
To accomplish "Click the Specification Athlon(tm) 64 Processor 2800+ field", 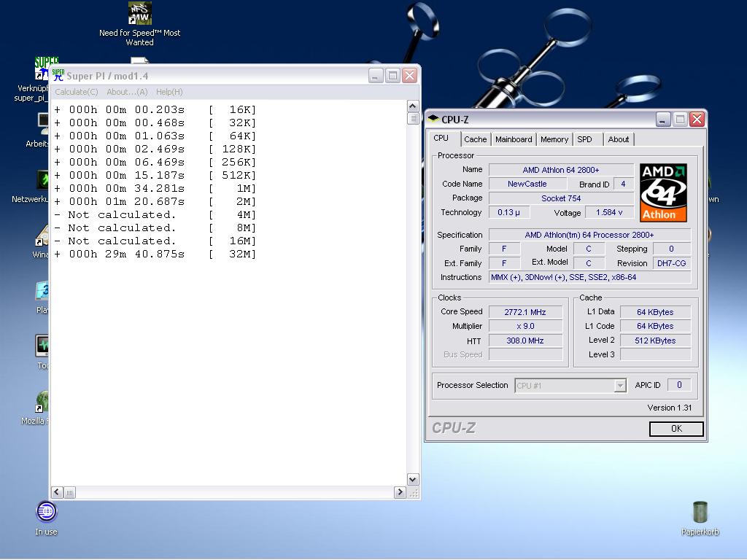I will click(x=589, y=235).
